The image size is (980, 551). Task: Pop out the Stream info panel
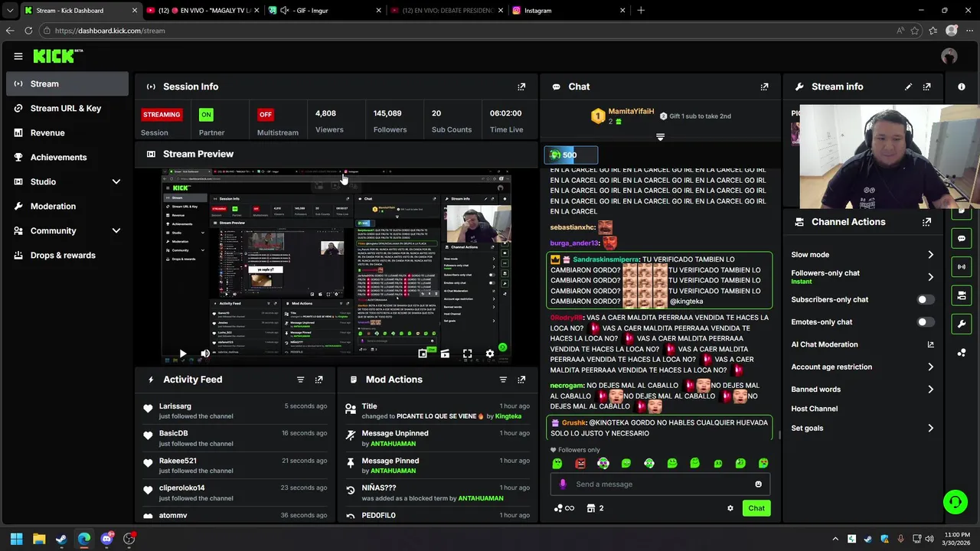pyautogui.click(x=927, y=86)
